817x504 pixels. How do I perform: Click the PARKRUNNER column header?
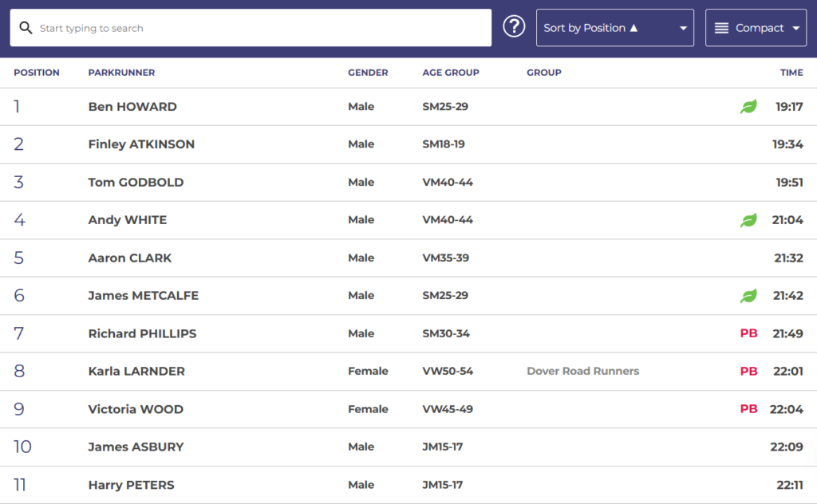coord(121,73)
